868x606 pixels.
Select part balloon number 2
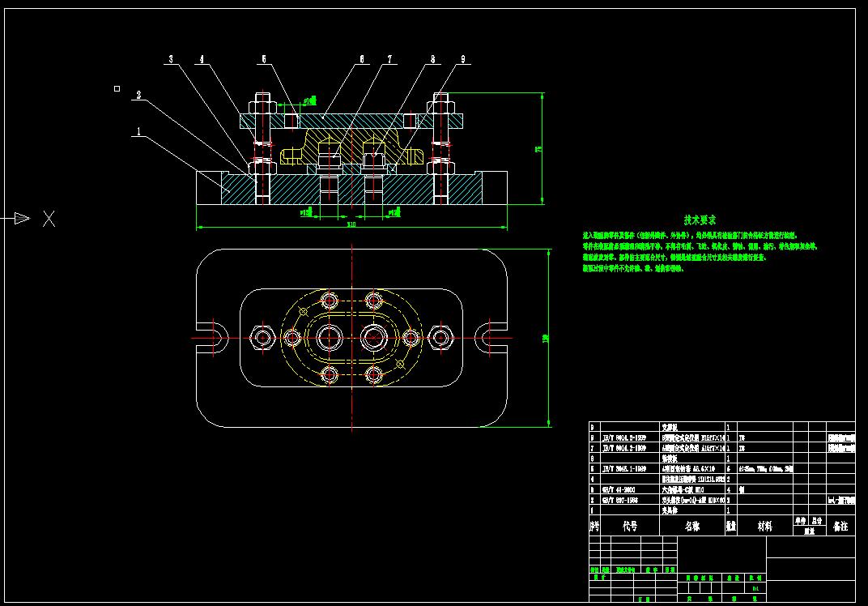[138, 96]
